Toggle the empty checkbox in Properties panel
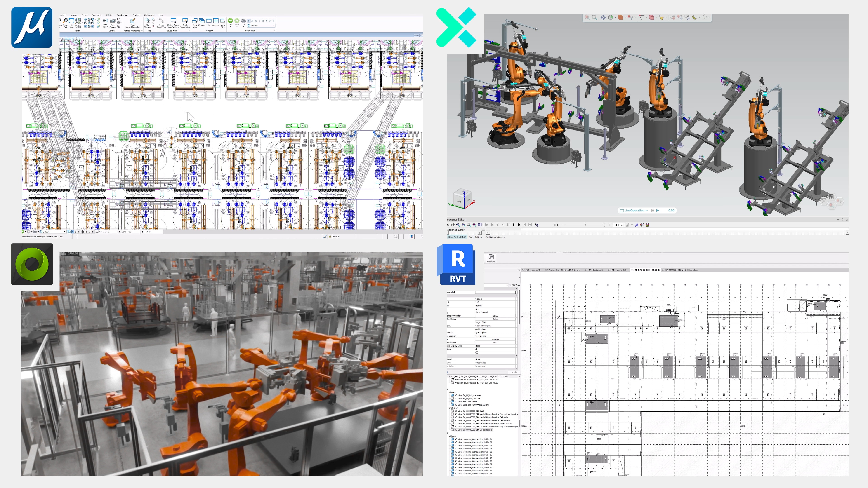 476,353
